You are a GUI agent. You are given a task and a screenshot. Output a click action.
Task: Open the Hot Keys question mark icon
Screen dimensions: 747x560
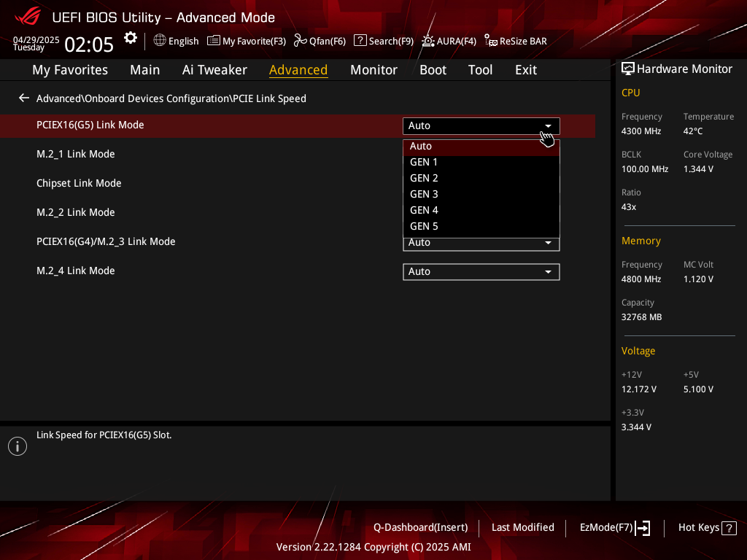(729, 528)
